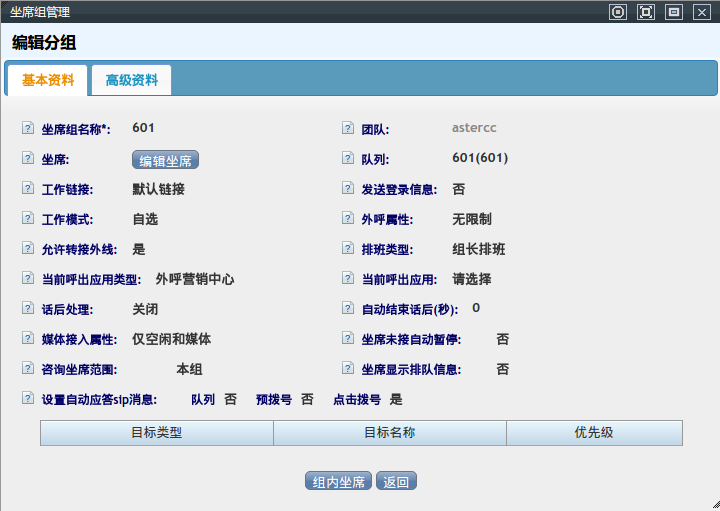This screenshot has height=511, width=720.
Task: Click the 目标类型 column header
Action: pyautogui.click(x=156, y=433)
